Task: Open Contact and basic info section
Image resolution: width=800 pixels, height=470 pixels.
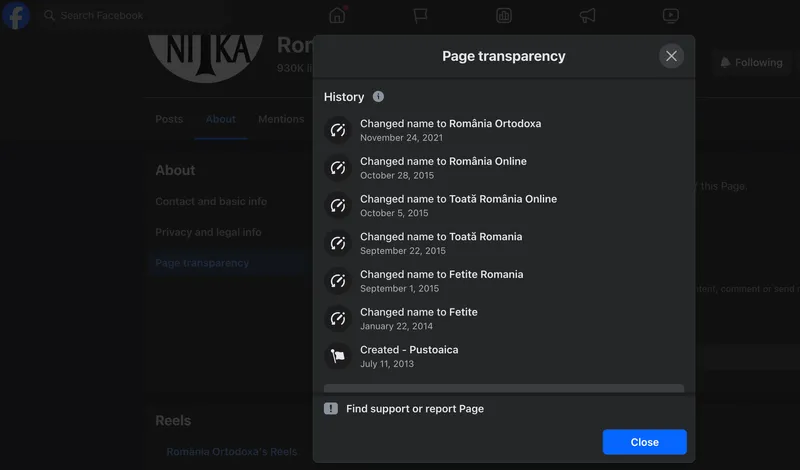Action: click(x=211, y=201)
